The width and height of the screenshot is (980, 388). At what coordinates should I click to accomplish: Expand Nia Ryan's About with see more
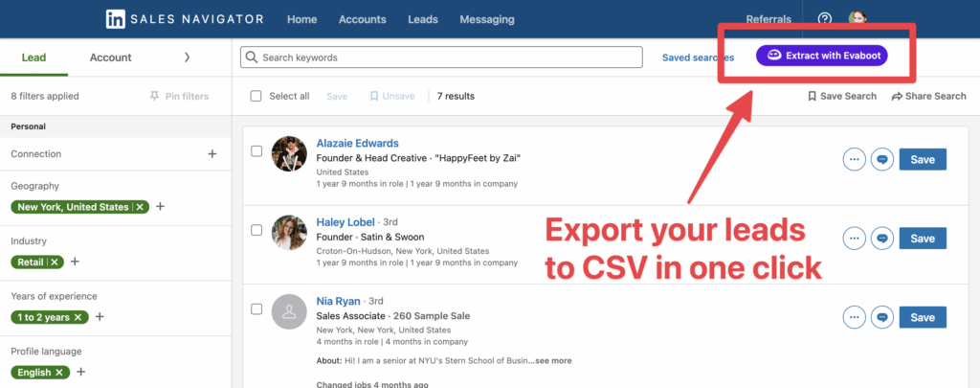pos(551,361)
